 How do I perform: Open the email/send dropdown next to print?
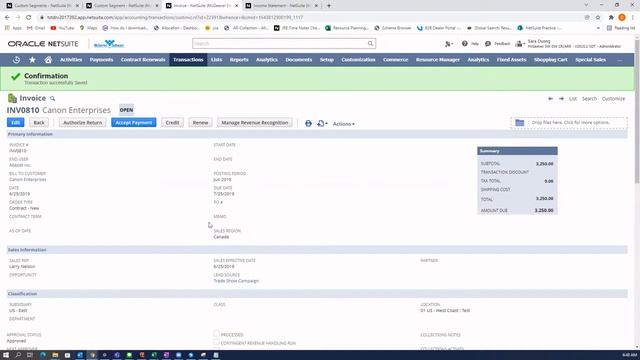coord(322,123)
